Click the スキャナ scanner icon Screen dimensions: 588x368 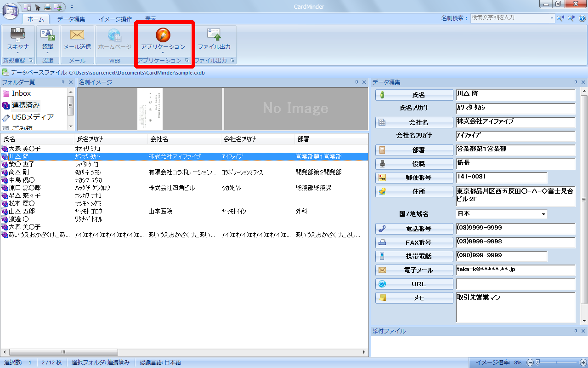pos(18,34)
